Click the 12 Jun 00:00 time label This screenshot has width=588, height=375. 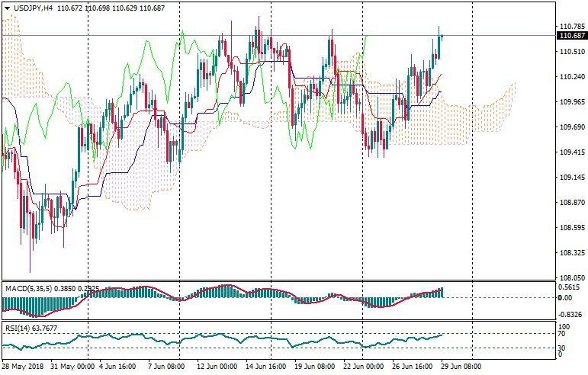point(217,367)
